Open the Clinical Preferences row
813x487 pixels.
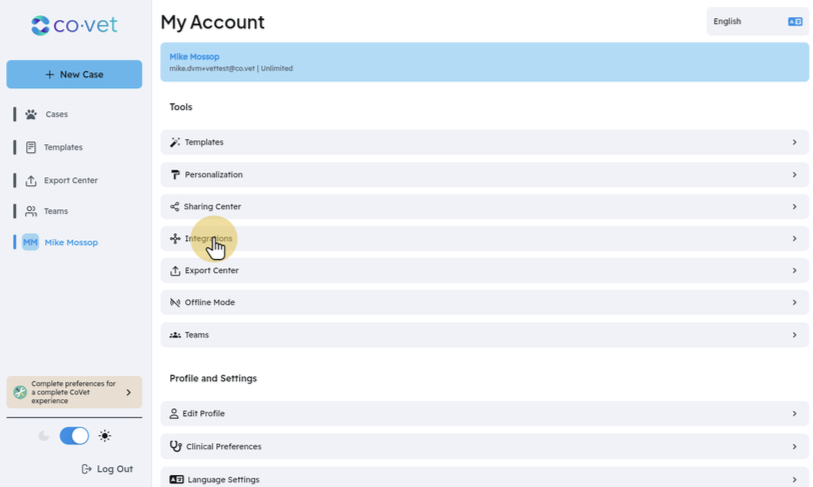pyautogui.click(x=484, y=446)
